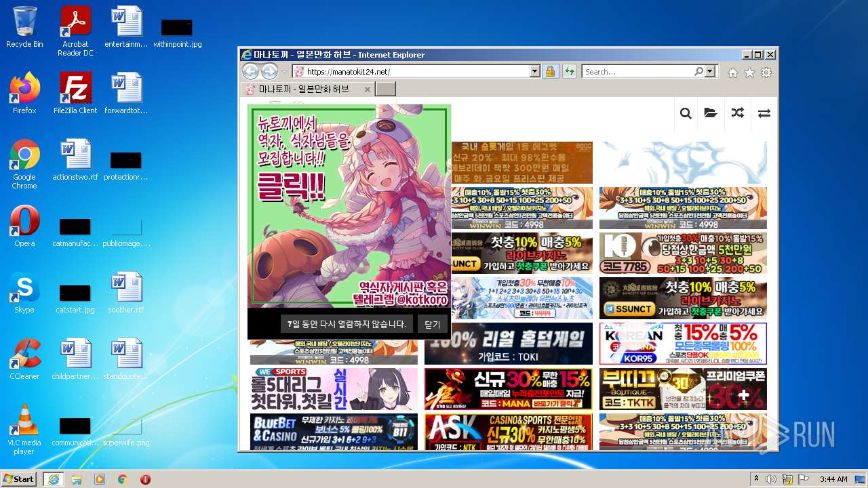Image resolution: width=868 pixels, height=488 pixels.
Task: Select the Recycle Bin desktop icon
Action: click(24, 27)
